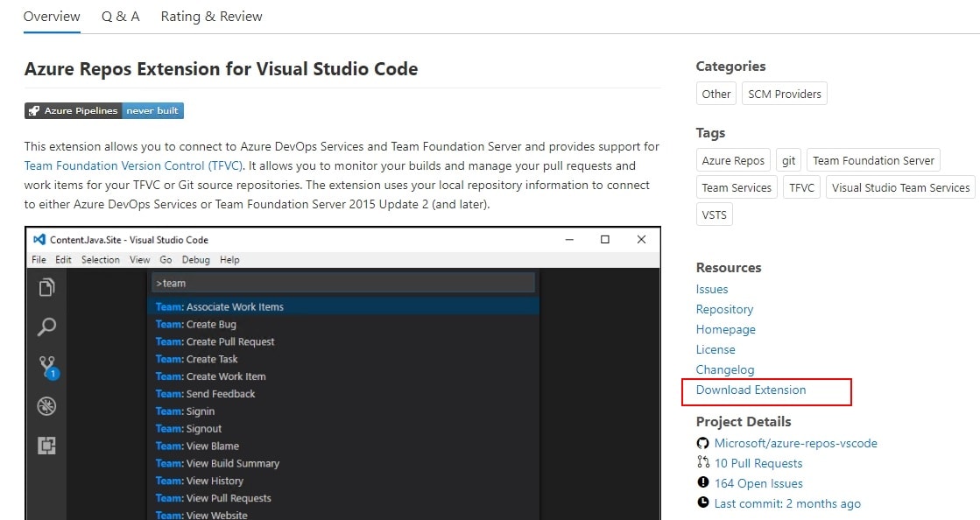Open the 164 Open Issues link

[x=758, y=483]
